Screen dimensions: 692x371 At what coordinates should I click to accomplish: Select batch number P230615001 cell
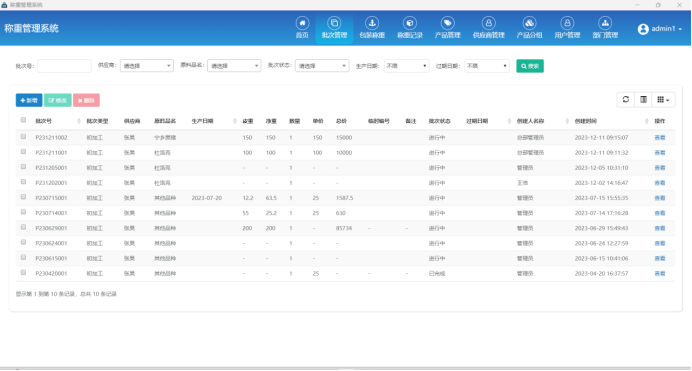tap(51, 258)
